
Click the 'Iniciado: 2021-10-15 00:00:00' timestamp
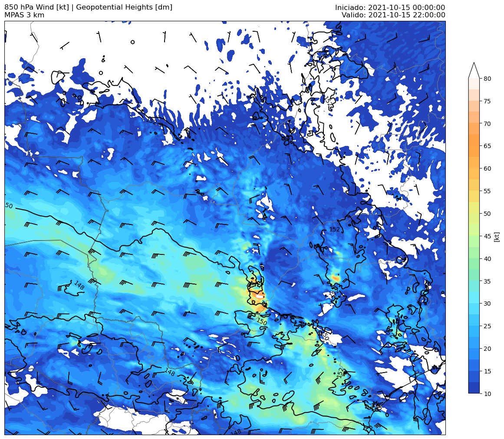pos(390,7)
